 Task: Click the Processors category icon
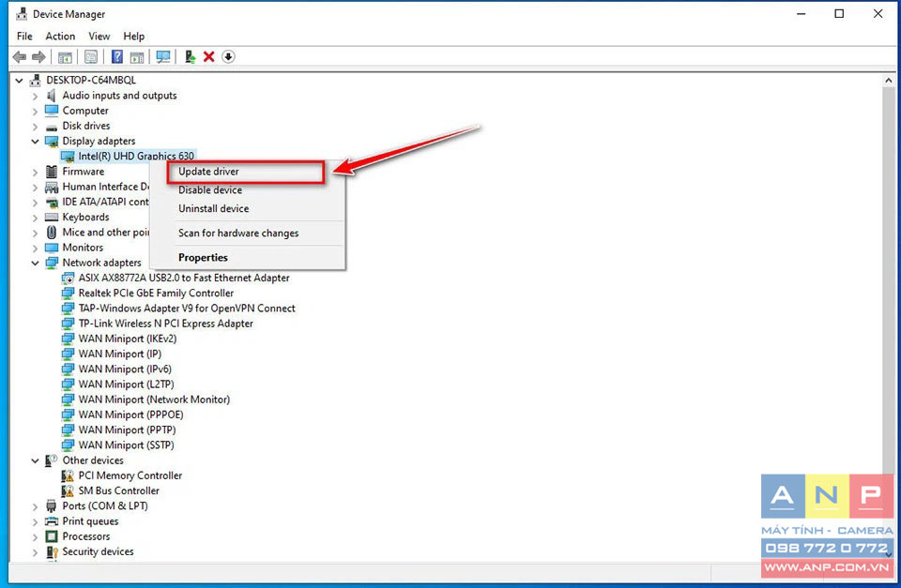click(51, 536)
